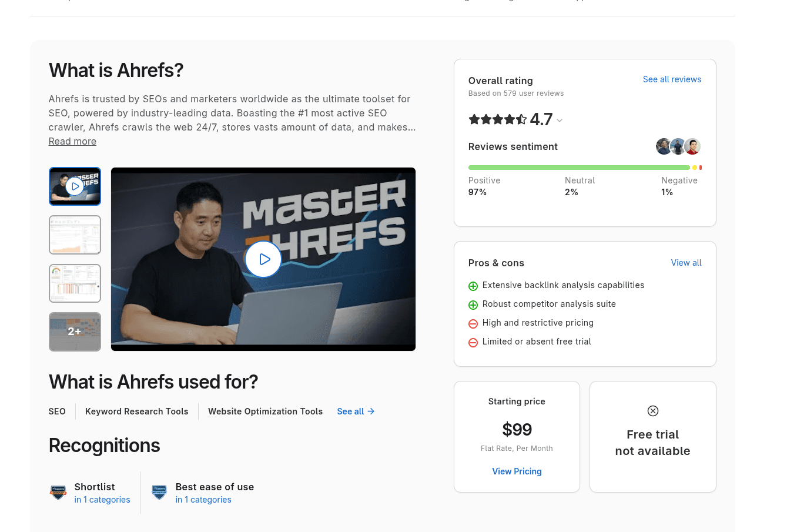Open Keyword Research Tools category
The height and width of the screenshot is (532, 807).
[x=136, y=411]
